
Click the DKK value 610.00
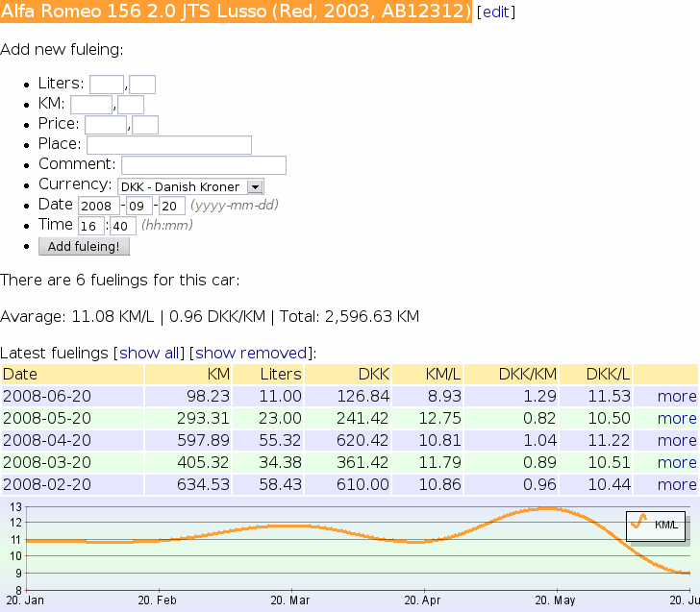(362, 484)
